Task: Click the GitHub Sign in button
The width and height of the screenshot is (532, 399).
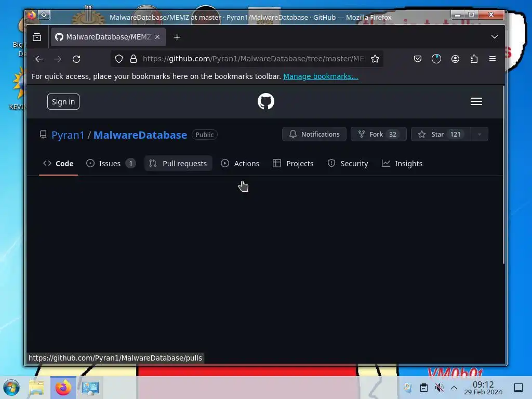Action: pyautogui.click(x=63, y=102)
